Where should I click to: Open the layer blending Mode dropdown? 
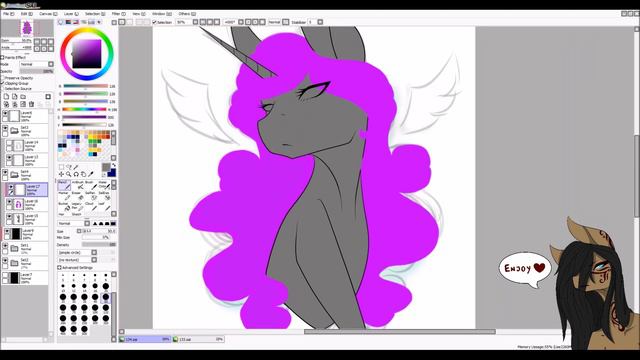pos(37,64)
